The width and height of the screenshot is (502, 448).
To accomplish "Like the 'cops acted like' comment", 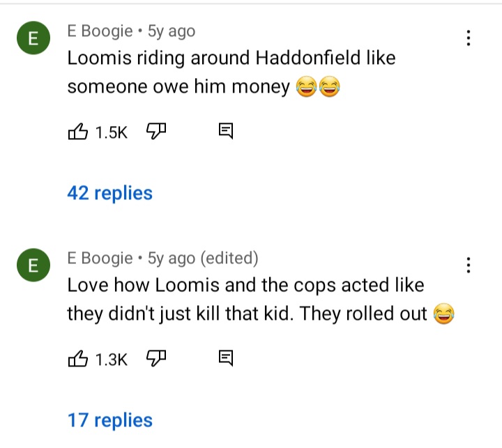I will click(x=78, y=358).
